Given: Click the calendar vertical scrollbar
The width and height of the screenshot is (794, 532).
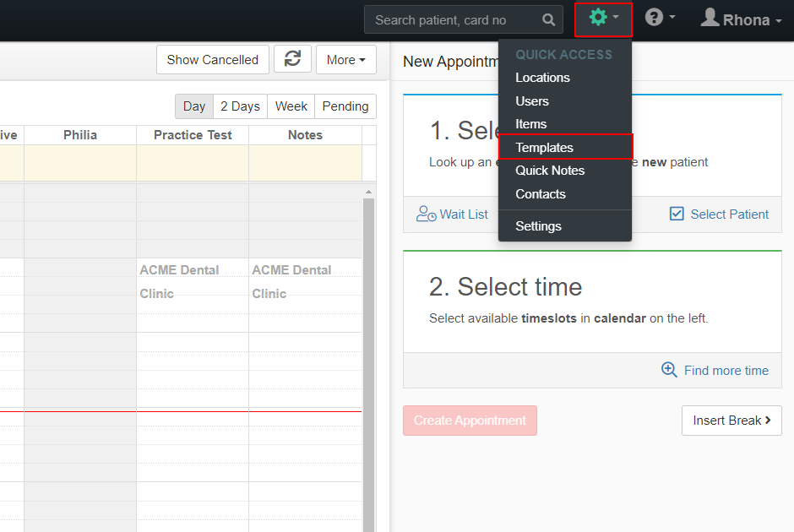Looking at the screenshot, I should click(368, 365).
